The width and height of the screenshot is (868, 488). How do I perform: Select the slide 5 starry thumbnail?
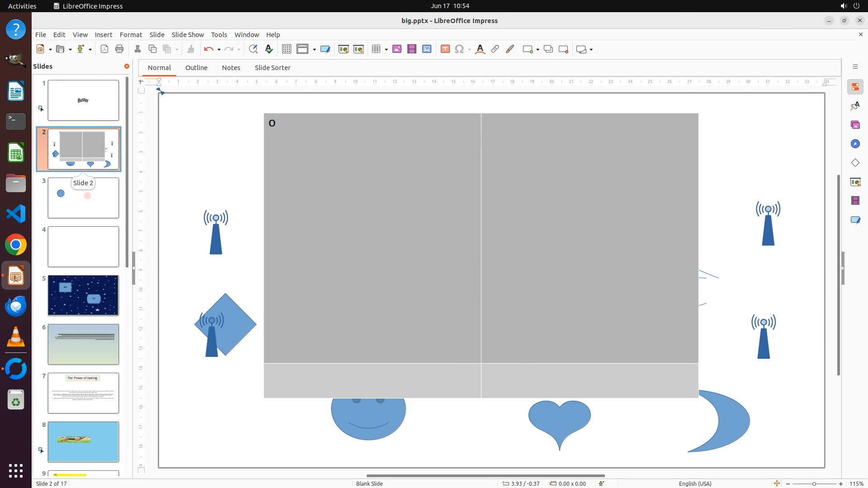coord(83,296)
